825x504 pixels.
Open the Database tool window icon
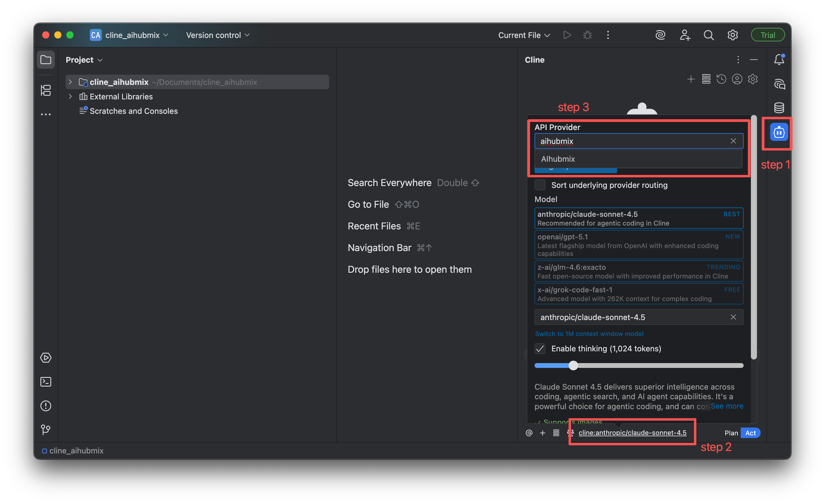click(x=779, y=108)
